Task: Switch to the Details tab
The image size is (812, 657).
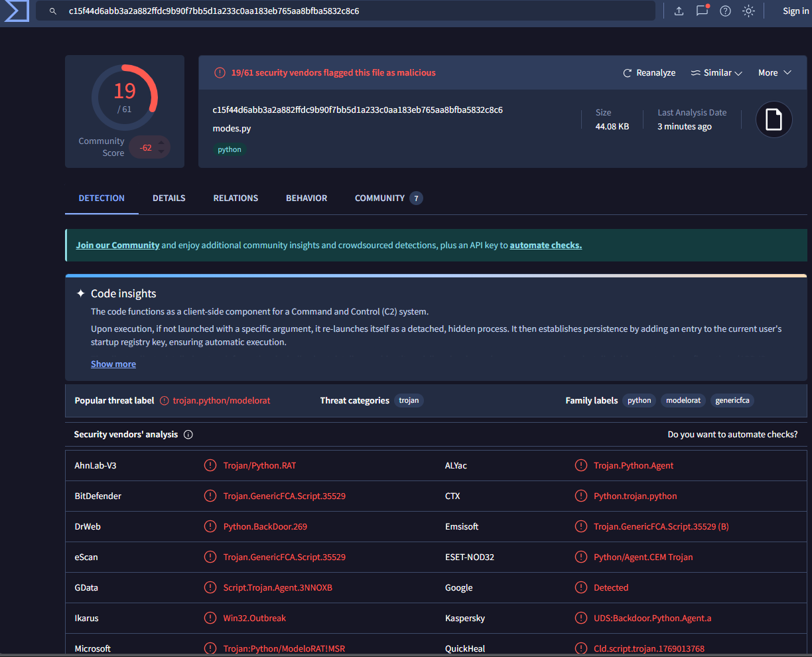Action: pyautogui.click(x=169, y=198)
